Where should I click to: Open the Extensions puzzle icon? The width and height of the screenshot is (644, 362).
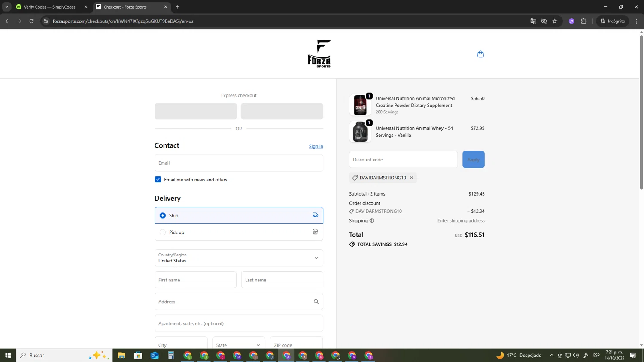click(584, 21)
